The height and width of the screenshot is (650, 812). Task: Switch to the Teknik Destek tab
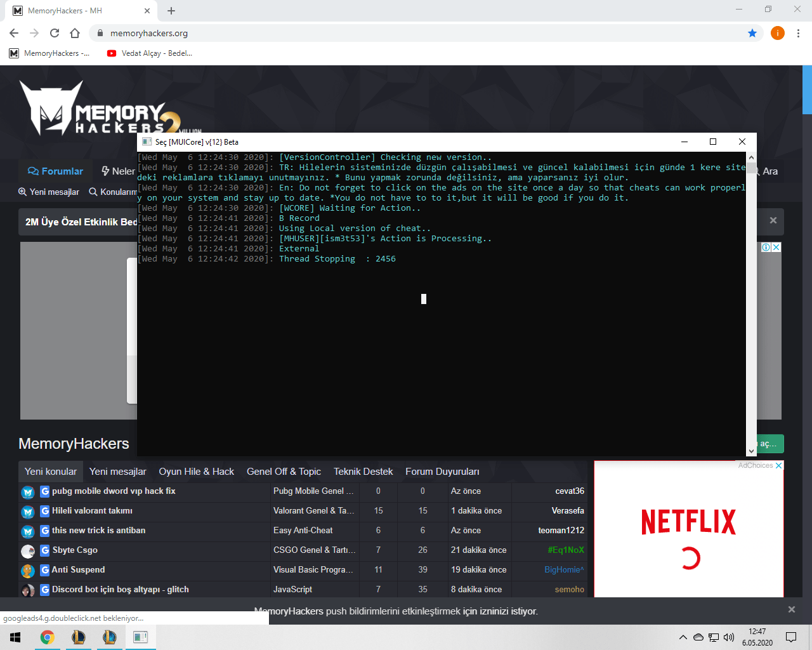(363, 472)
